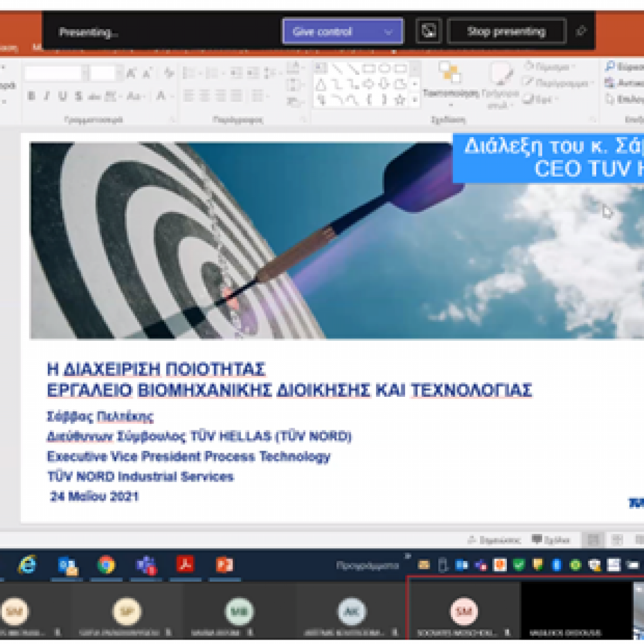
Task: Toggle Bold formatting
Action: click(31, 96)
